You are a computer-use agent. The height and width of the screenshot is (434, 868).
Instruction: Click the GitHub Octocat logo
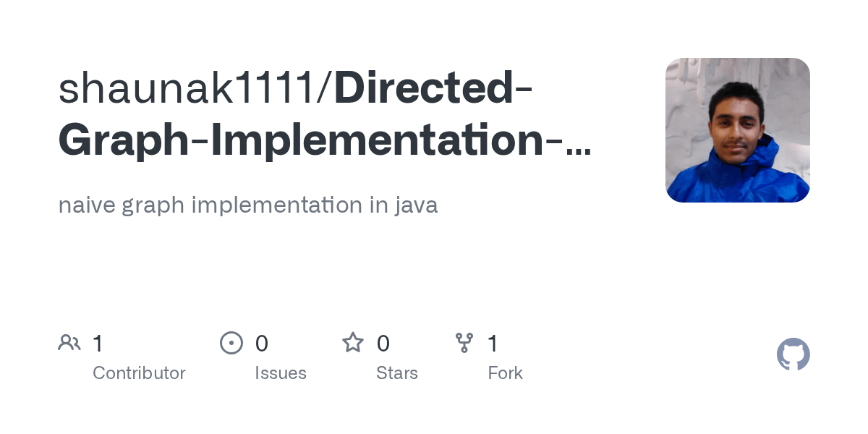[x=793, y=354]
